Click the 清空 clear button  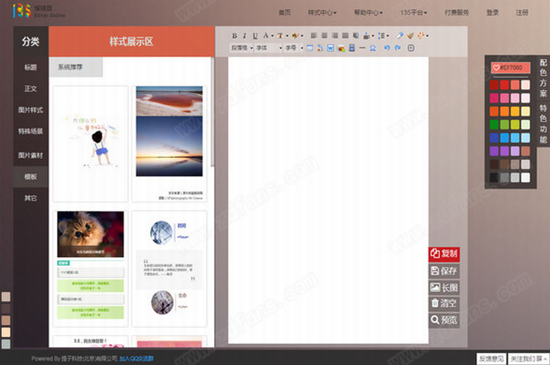444,303
